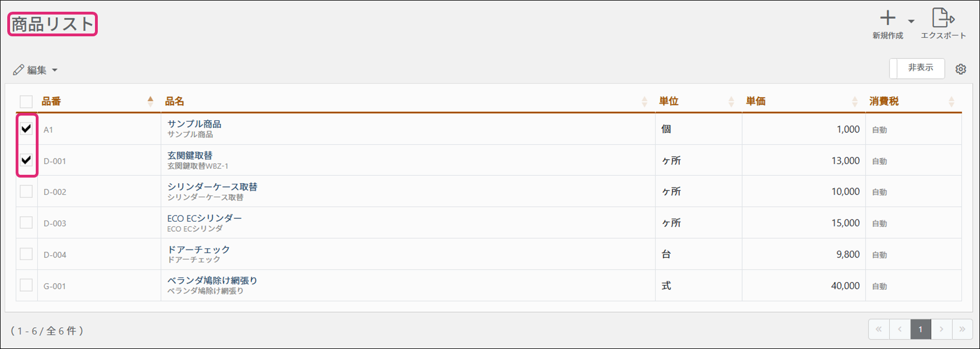Click the plus icon for 新規作成
Image resolution: width=980 pixels, height=349 pixels.
pos(887,18)
